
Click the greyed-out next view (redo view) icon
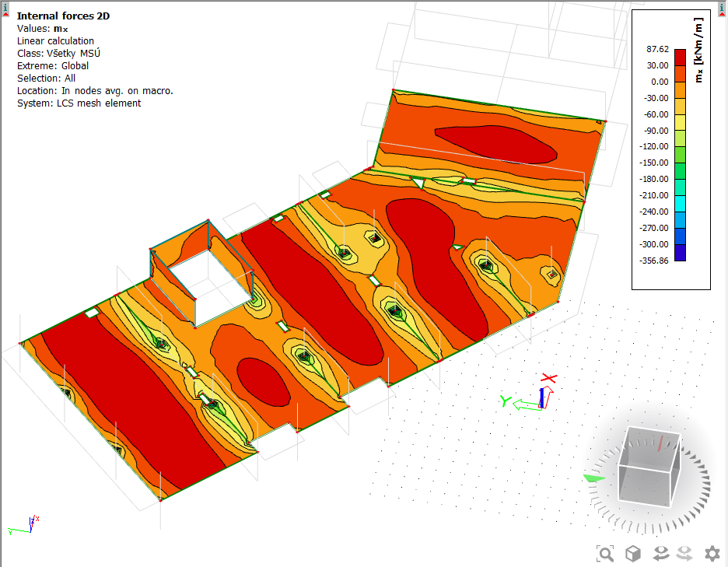[x=685, y=554]
